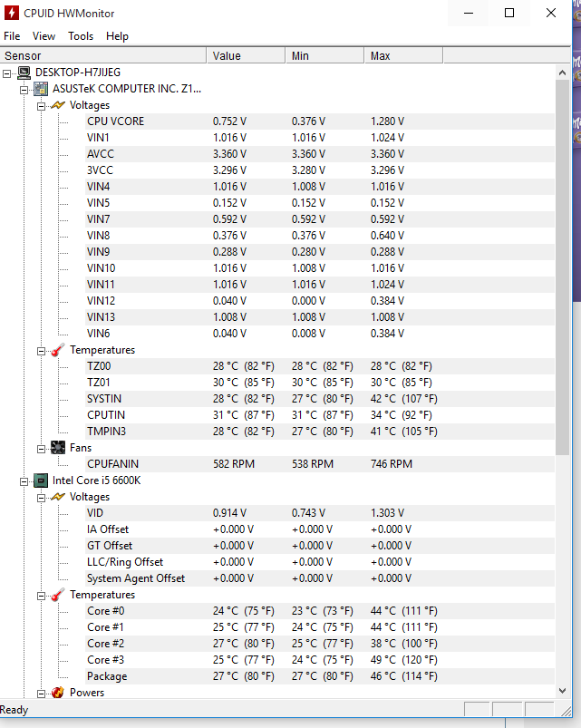Screen dimensions: 581x728
Task: Select the 3VCC voltage row
Action: point(320,170)
